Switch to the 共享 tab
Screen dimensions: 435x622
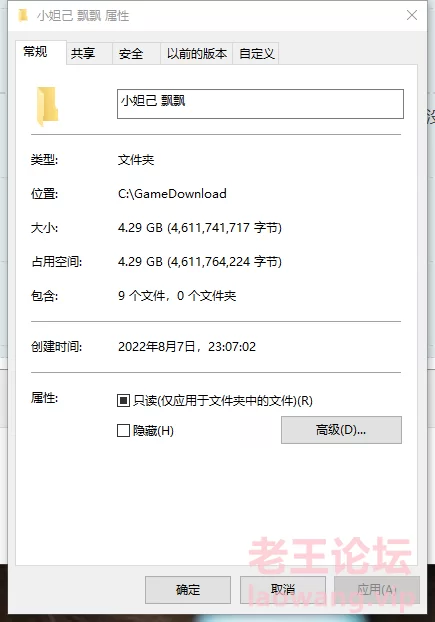click(x=89, y=53)
